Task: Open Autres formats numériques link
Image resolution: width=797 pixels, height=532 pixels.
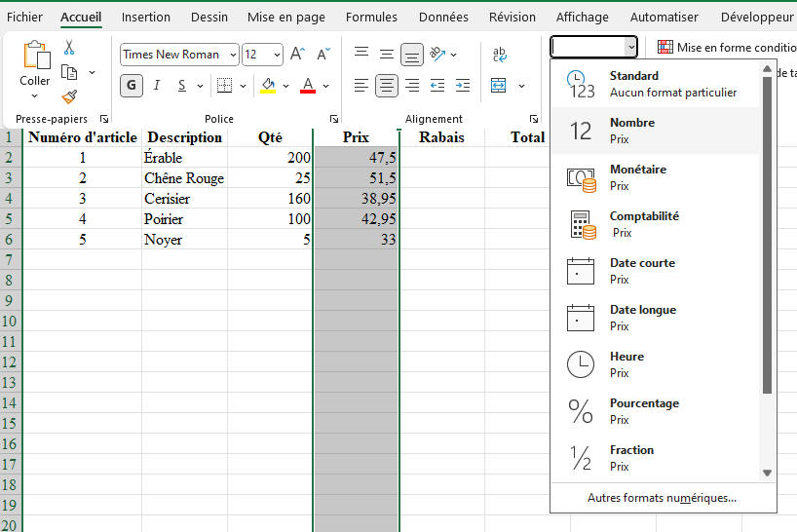Action: point(662,498)
